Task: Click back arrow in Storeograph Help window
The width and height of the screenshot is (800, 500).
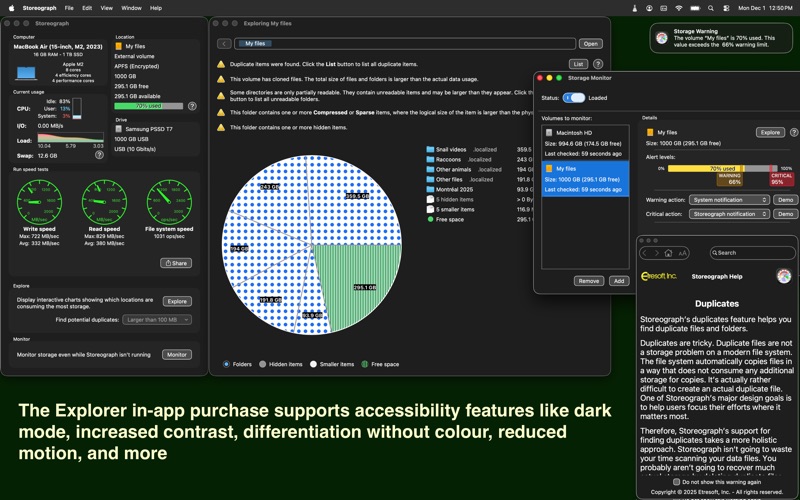Action: (645, 253)
